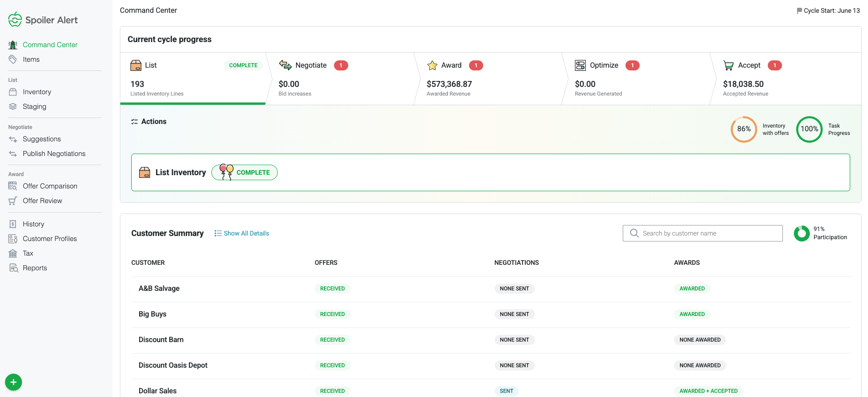The width and height of the screenshot is (868, 397).
Task: Focus the customer name search field
Action: click(x=703, y=233)
